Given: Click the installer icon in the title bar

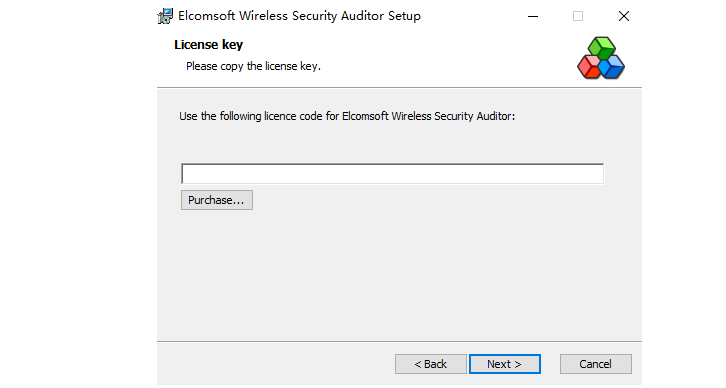Looking at the screenshot, I should point(165,16).
